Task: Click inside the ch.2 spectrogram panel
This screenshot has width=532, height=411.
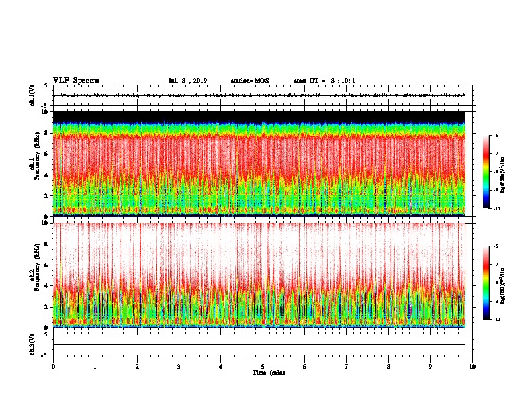Action: (x=259, y=275)
